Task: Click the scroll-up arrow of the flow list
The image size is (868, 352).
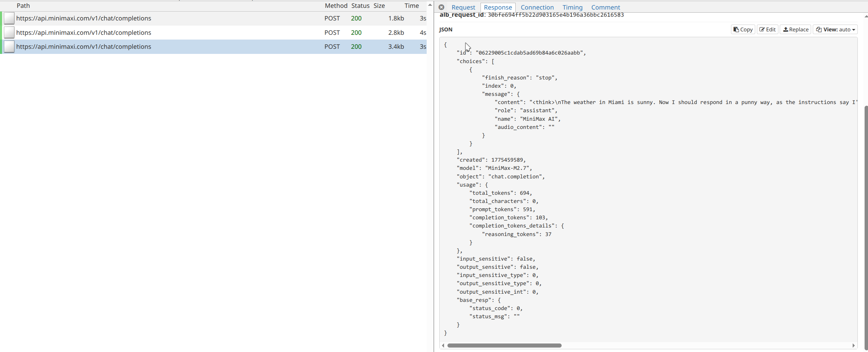Action: (430, 5)
